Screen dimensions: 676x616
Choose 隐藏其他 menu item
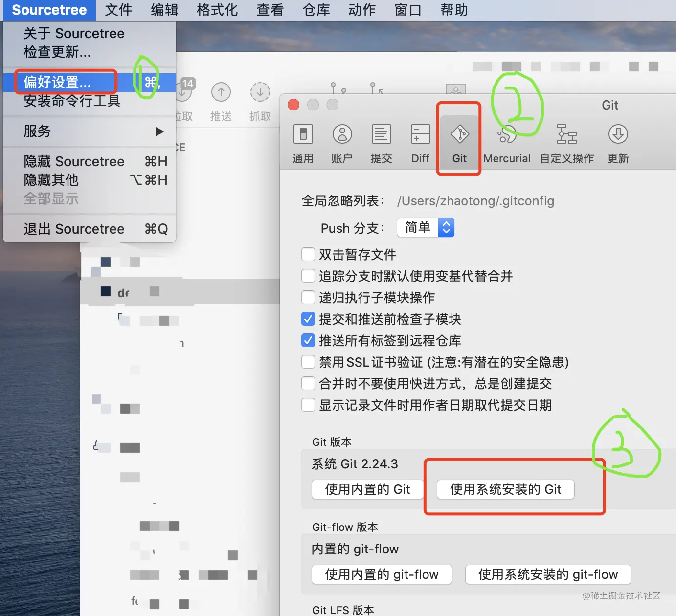point(90,180)
